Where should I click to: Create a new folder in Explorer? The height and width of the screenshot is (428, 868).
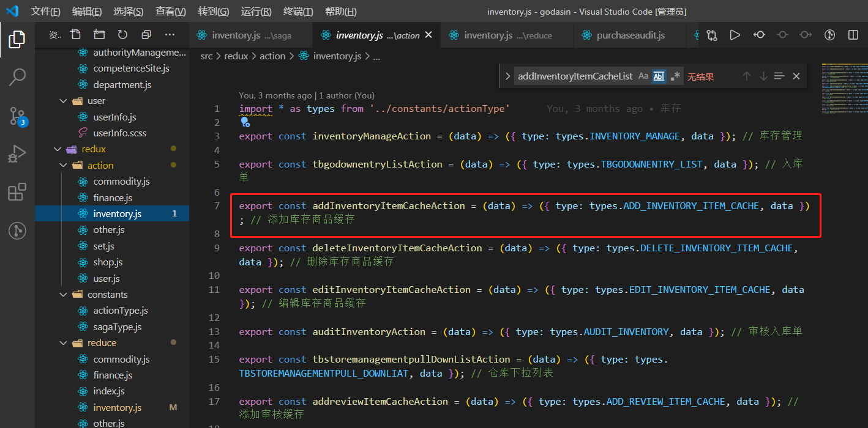click(99, 35)
